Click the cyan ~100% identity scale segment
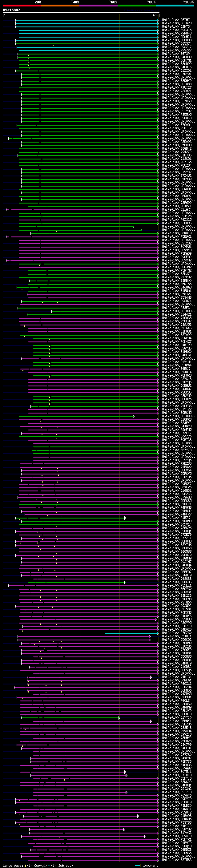Viewport: 197px width, 868px height. pyautogui.click(x=175, y=6)
